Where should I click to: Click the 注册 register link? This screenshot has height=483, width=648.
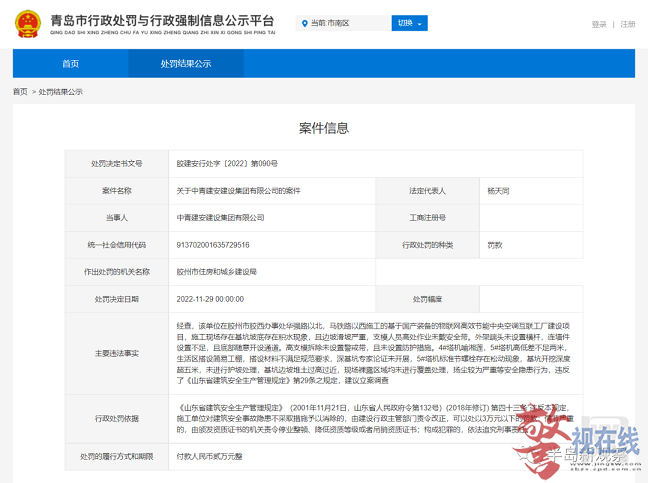(627, 24)
